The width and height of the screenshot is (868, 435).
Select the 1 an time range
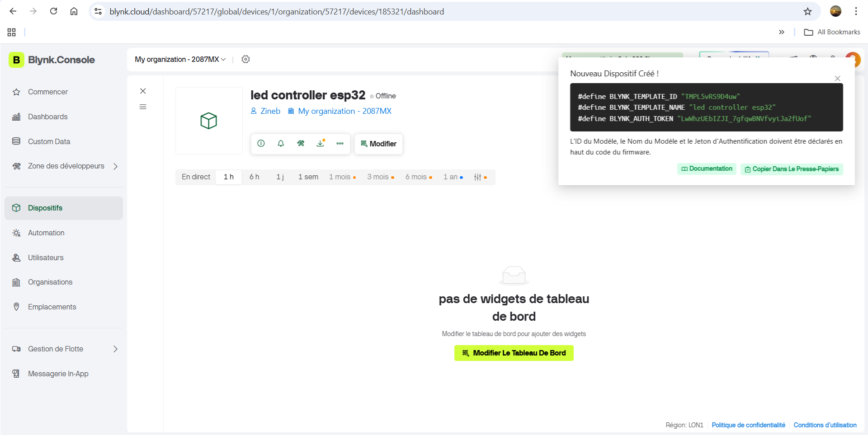(453, 177)
